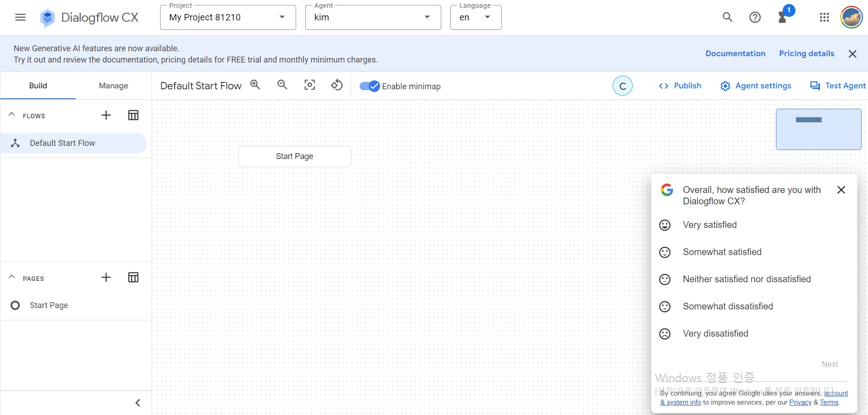Open the hamburger navigation menu
This screenshot has height=415, width=868.
pos(20,17)
